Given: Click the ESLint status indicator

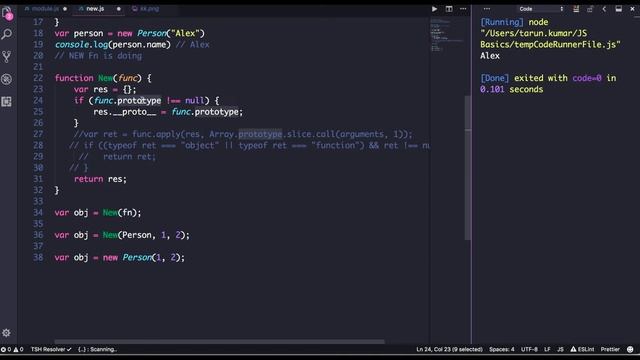Looking at the screenshot, I should pyautogui.click(x=582, y=349).
